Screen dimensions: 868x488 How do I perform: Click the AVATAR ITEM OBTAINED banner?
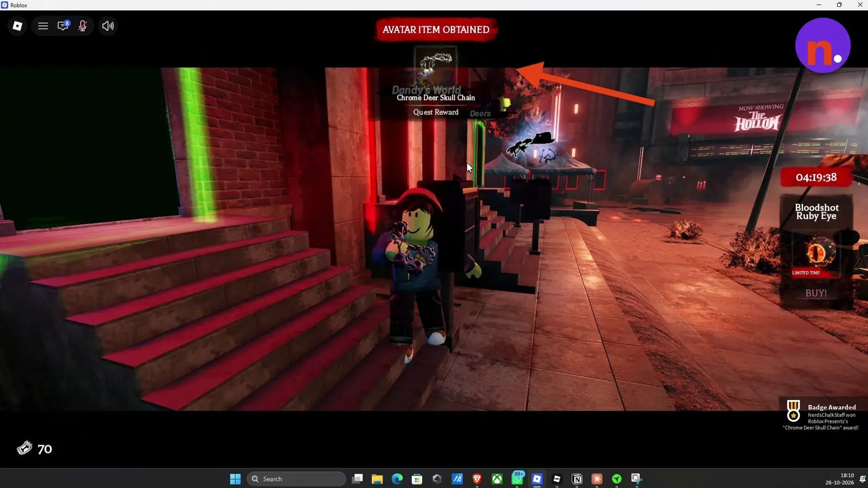point(436,30)
